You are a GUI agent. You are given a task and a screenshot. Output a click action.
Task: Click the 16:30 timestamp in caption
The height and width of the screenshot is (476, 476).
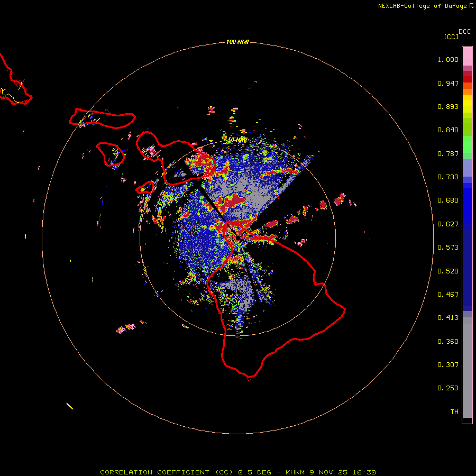[x=364, y=472]
